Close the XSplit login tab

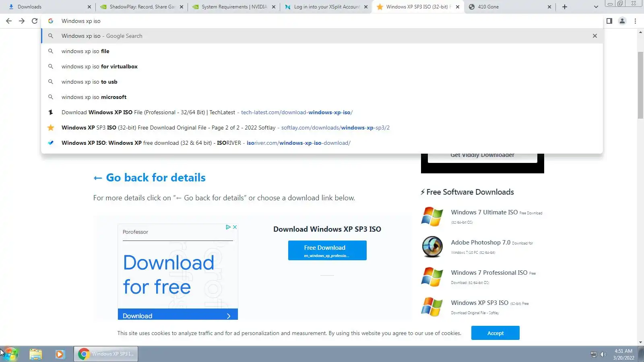tap(366, 7)
